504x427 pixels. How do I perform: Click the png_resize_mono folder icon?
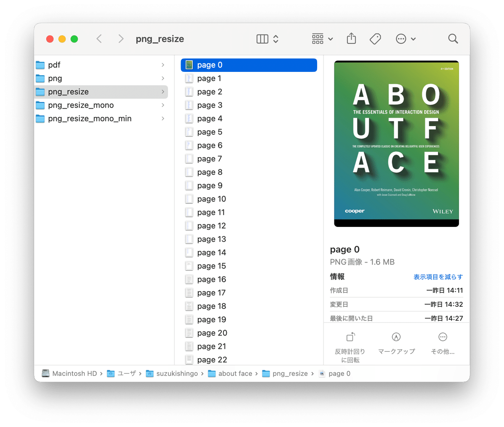(40, 105)
